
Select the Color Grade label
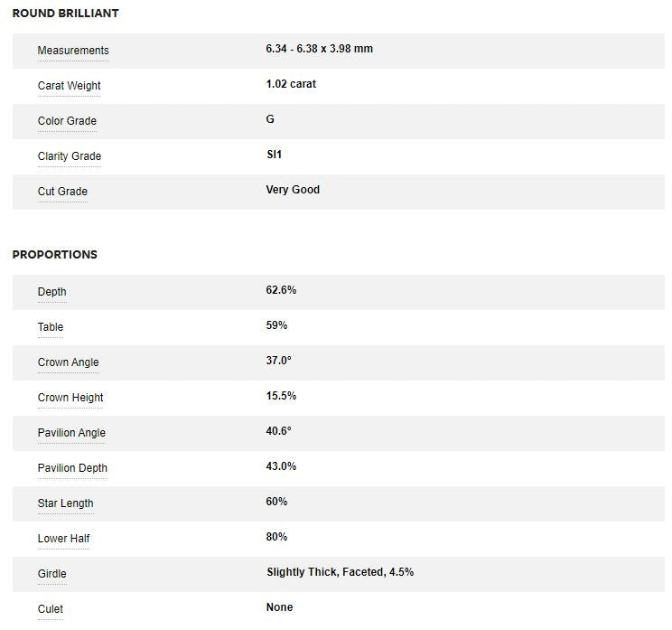pos(67,121)
